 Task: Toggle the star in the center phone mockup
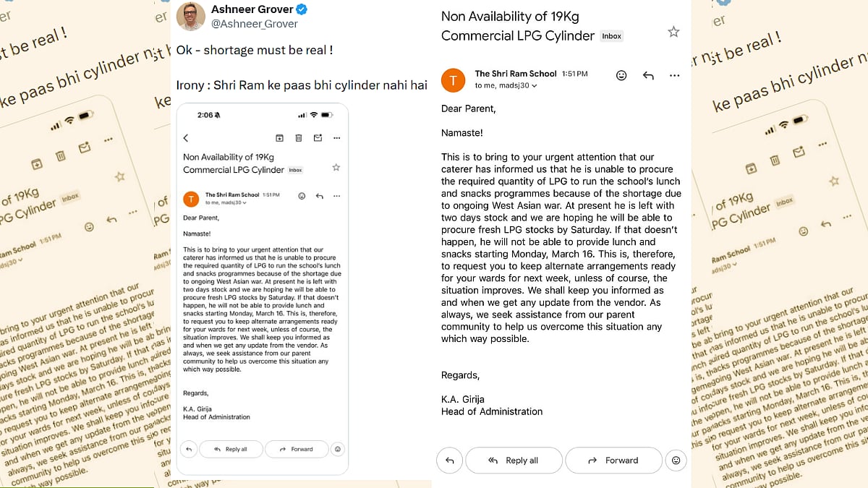pyautogui.click(x=336, y=168)
